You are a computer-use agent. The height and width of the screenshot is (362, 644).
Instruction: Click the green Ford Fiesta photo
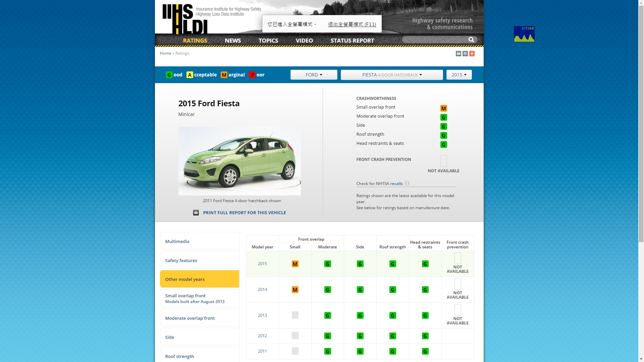click(x=239, y=161)
